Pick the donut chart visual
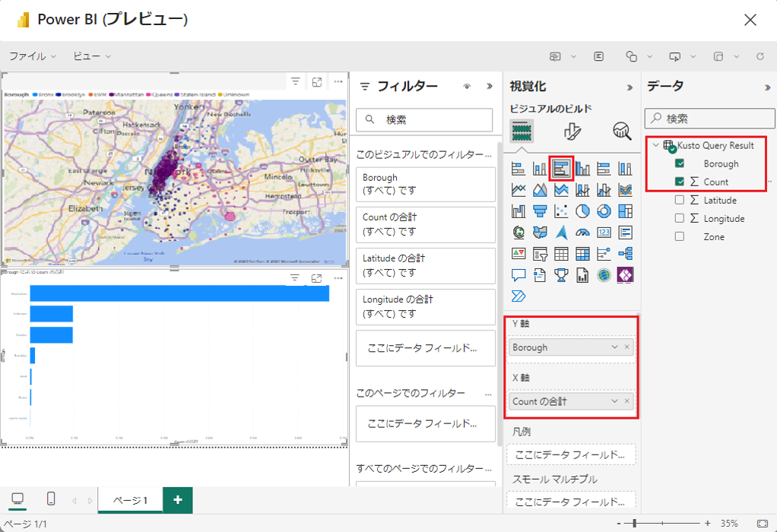Viewport: 777px width, 532px height. click(x=604, y=211)
